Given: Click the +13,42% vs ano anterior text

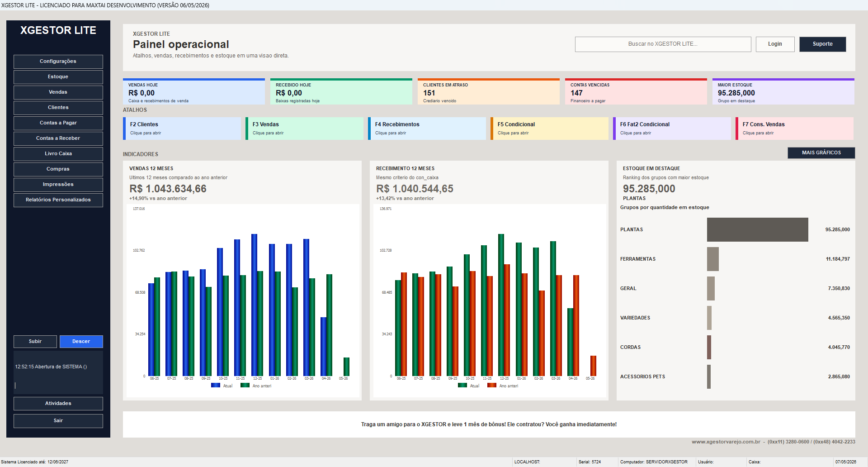Looking at the screenshot, I should (x=405, y=199).
